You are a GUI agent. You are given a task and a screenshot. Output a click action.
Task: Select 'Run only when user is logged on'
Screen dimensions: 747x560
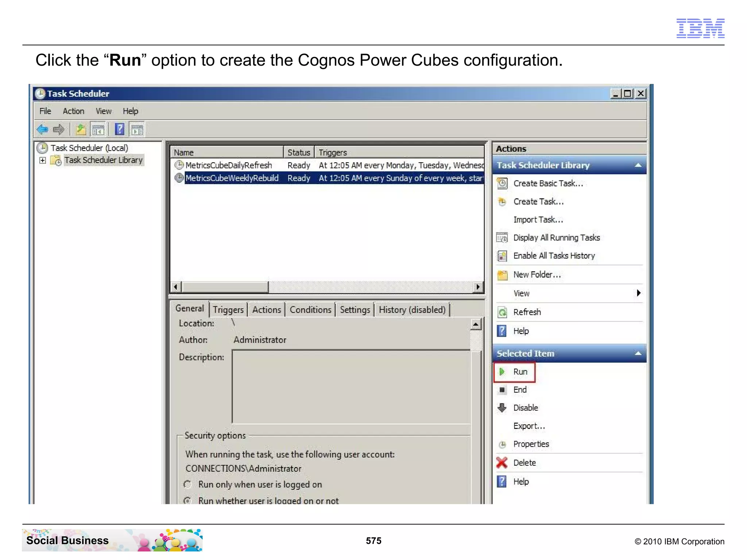(x=187, y=485)
